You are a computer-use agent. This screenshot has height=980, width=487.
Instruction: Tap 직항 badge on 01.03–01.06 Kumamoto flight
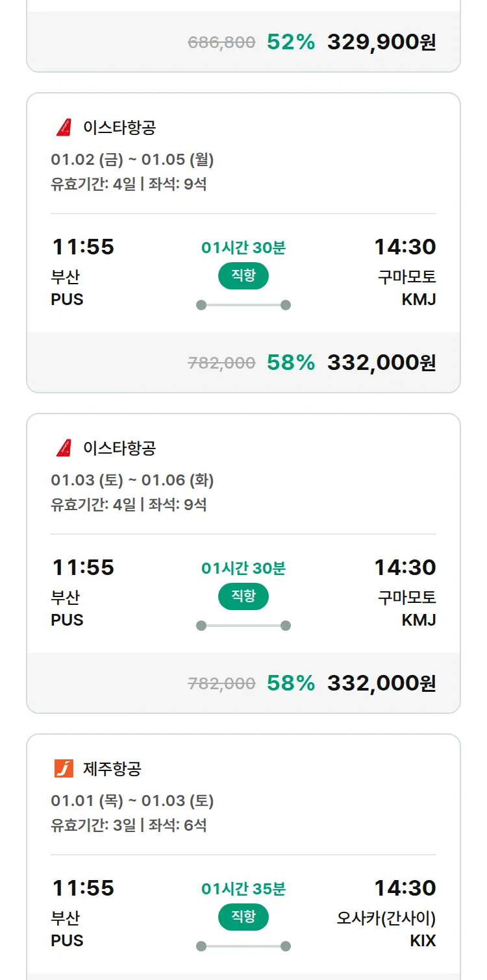coord(243,596)
